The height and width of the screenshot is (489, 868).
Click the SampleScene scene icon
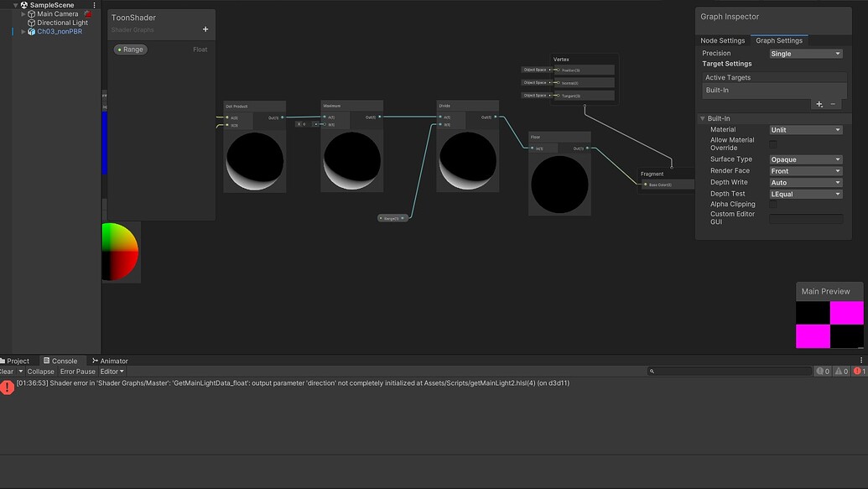23,4
